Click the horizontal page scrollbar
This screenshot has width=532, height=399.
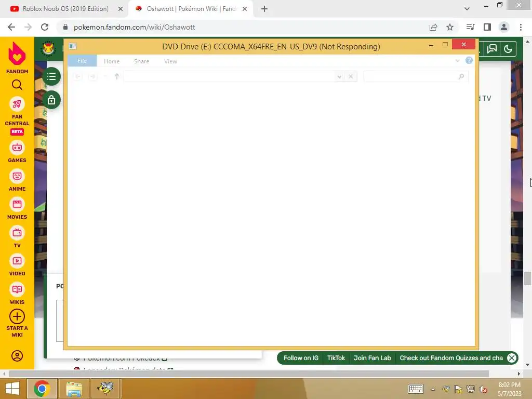click(249, 374)
